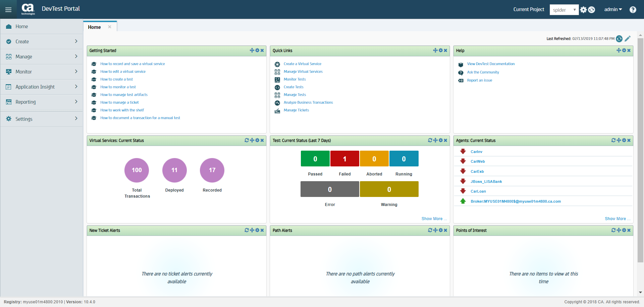The height and width of the screenshot is (307, 644).
Task: Open Quick Links panel settings gear
Action: [x=440, y=50]
